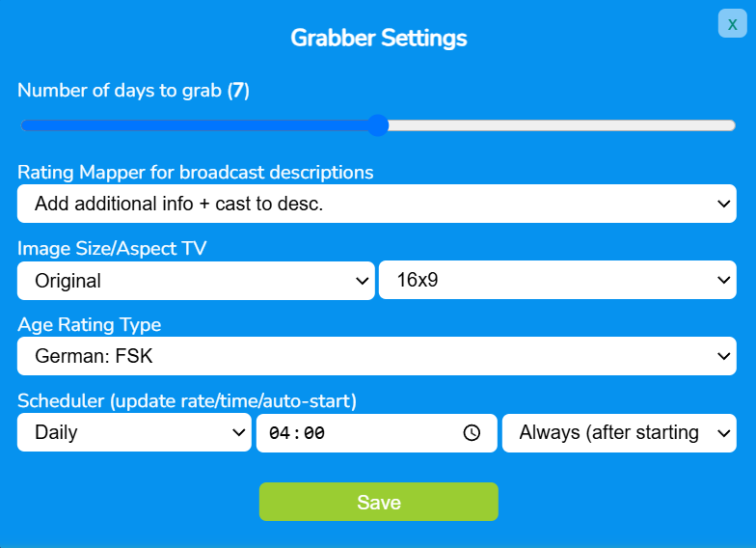Open the clock time picker icon
756x548 pixels.
point(472,432)
